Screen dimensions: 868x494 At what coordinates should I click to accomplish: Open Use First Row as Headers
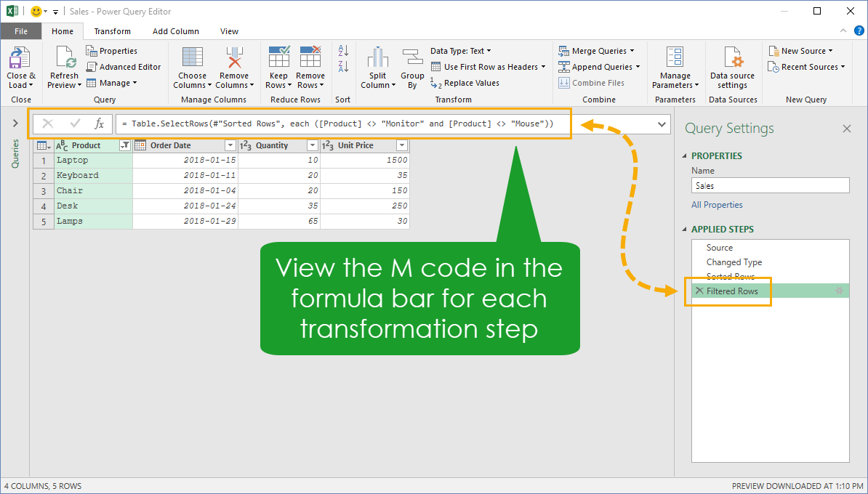pos(489,67)
